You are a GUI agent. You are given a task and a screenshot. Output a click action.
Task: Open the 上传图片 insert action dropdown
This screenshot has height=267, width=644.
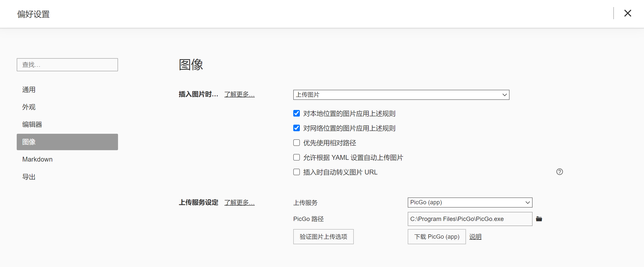[x=401, y=95]
